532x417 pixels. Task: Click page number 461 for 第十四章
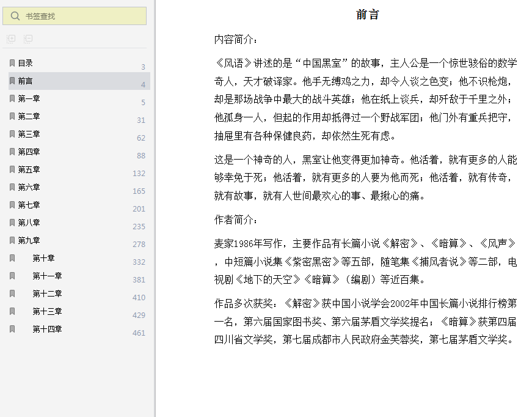click(x=139, y=333)
